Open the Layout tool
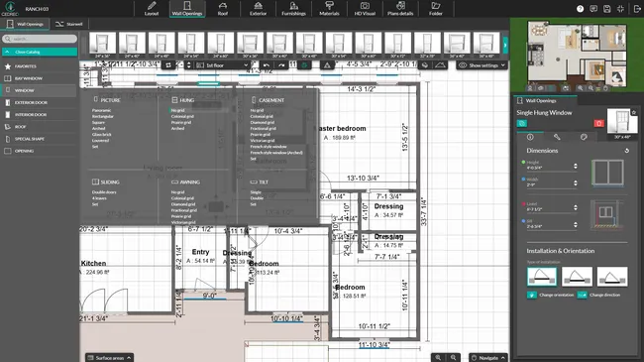The height and width of the screenshot is (362, 644). (x=152, y=9)
